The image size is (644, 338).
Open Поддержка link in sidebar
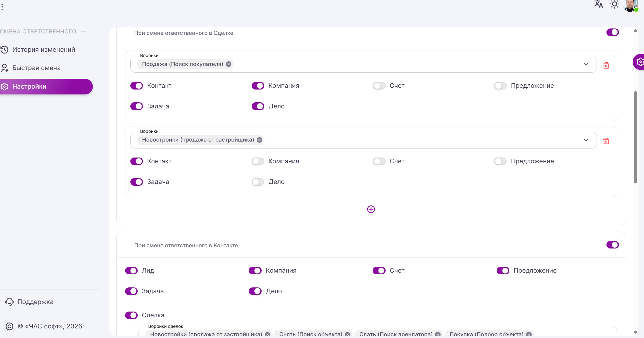coord(35,302)
